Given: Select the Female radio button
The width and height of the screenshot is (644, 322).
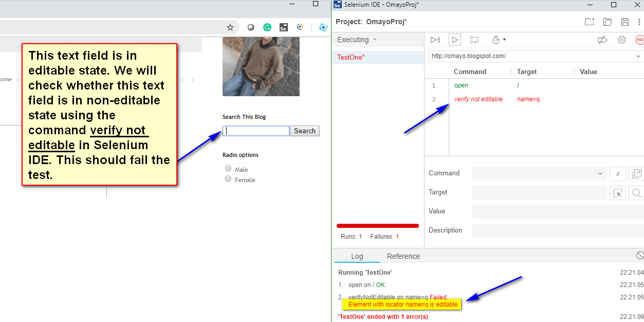Looking at the screenshot, I should (228, 179).
